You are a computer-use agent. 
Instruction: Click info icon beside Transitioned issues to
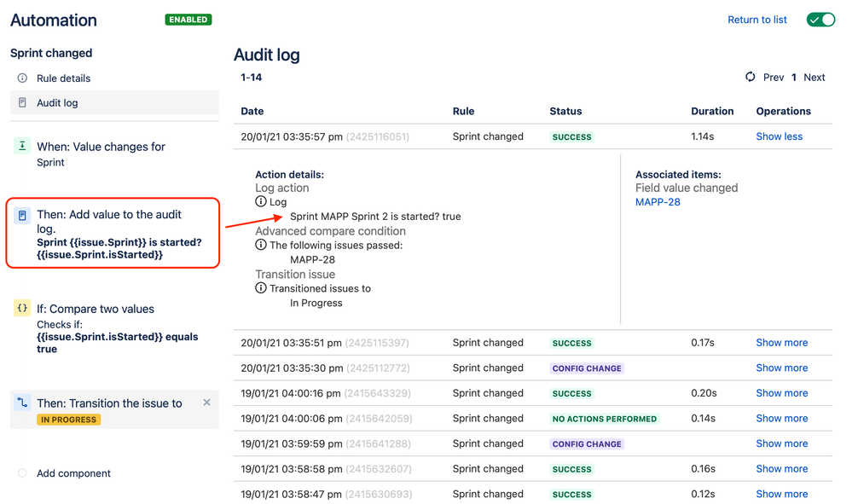click(x=261, y=288)
